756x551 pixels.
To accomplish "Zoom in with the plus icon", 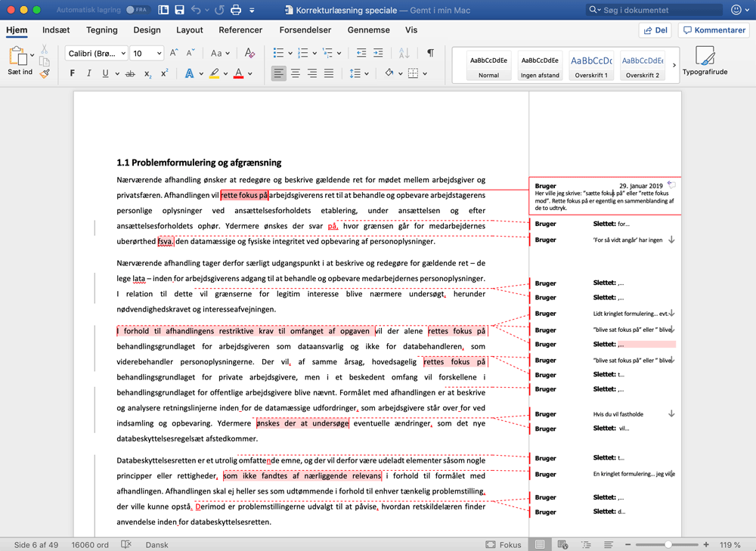I will (706, 545).
